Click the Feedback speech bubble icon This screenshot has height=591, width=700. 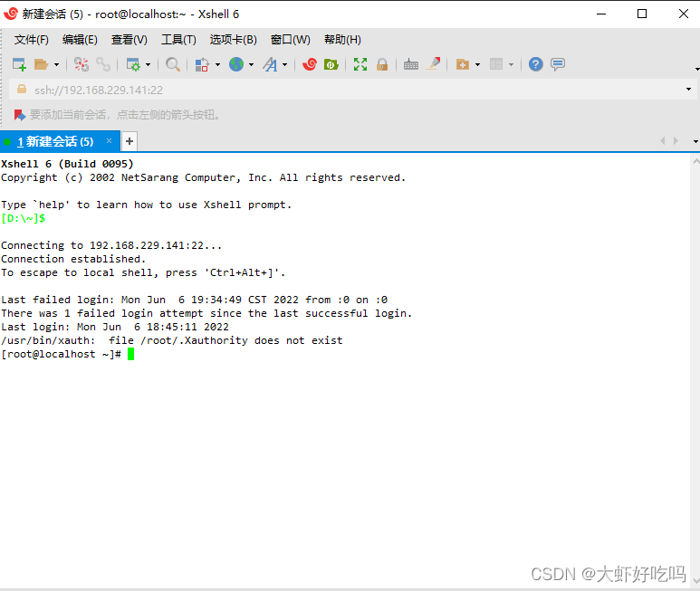coord(558,64)
